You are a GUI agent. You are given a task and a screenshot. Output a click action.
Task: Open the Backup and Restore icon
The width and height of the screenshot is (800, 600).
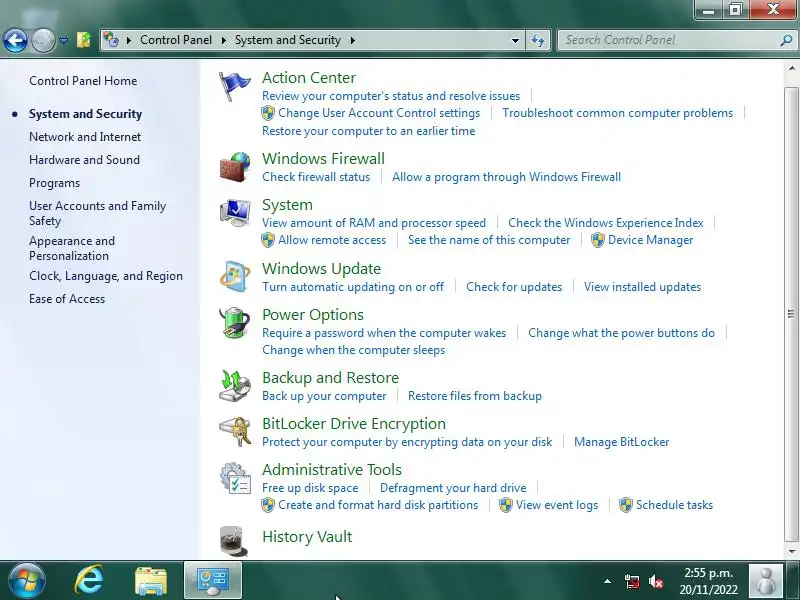click(x=235, y=386)
